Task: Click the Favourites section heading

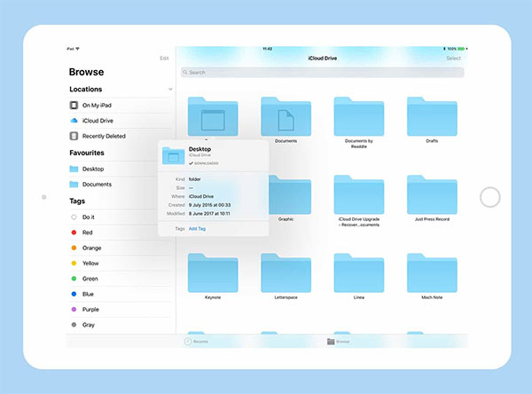Action: 87,153
